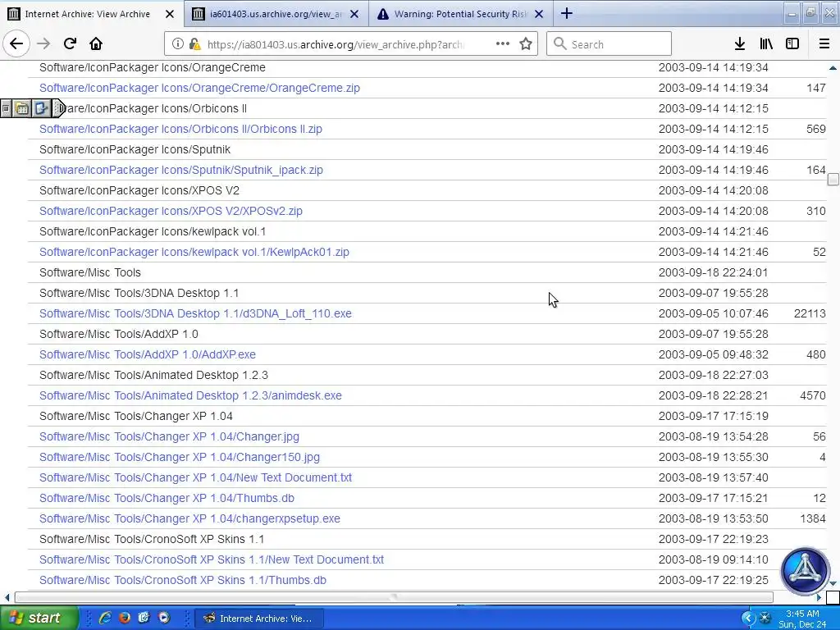Screen dimensions: 840x630
Task: Click the horizontal scroll right arrow
Action: point(819,597)
